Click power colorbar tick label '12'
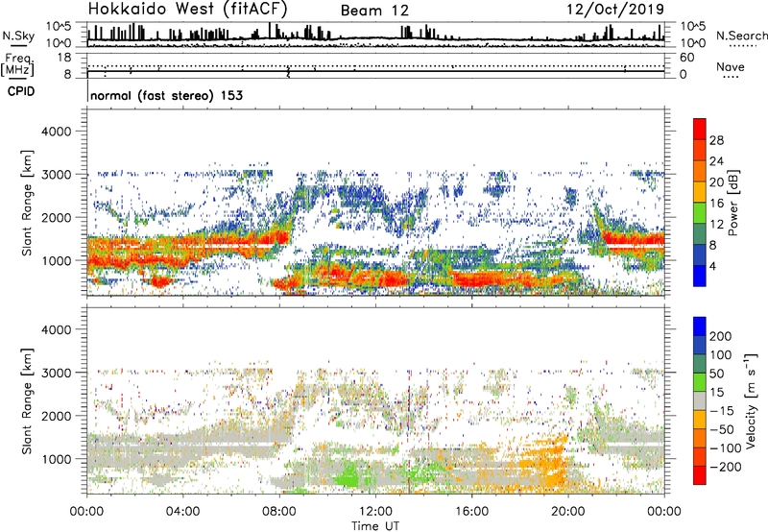 [x=716, y=224]
